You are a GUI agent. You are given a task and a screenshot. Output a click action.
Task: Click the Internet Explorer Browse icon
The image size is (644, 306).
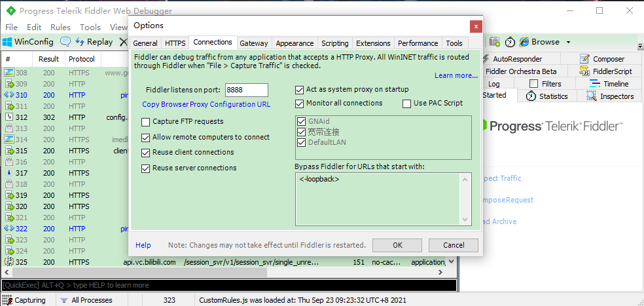pyautogui.click(x=524, y=42)
